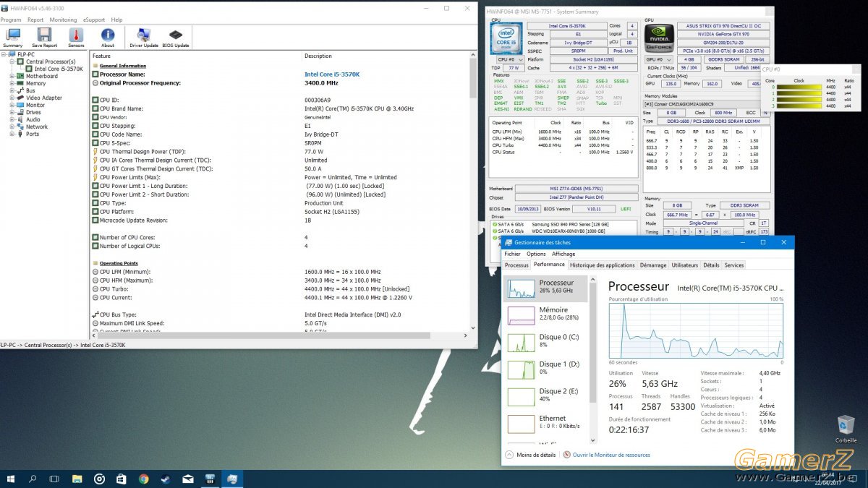This screenshot has width=868, height=488.
Task: Click the Core 3 clock bar in CPU #0 window
Action: (799, 106)
